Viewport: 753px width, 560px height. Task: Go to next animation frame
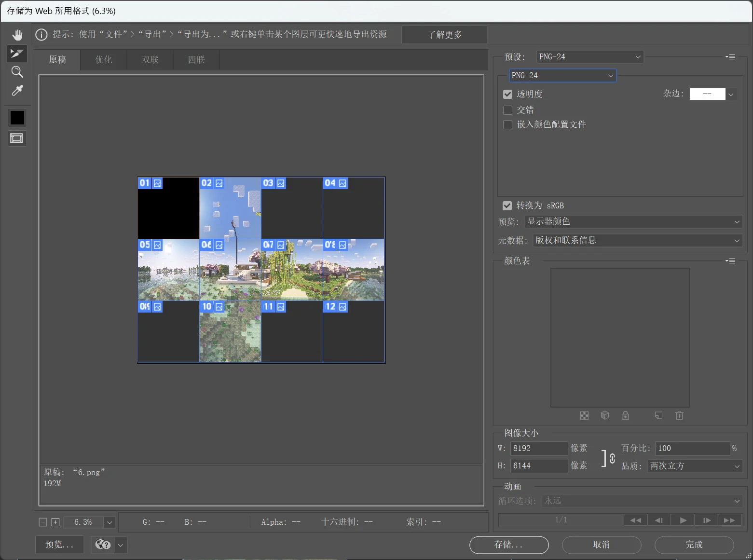(707, 520)
